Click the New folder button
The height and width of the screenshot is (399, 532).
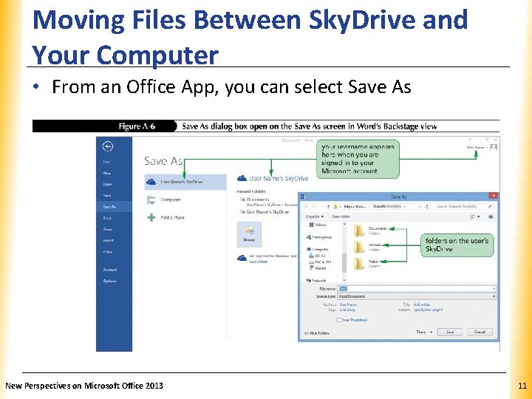pyautogui.click(x=341, y=216)
